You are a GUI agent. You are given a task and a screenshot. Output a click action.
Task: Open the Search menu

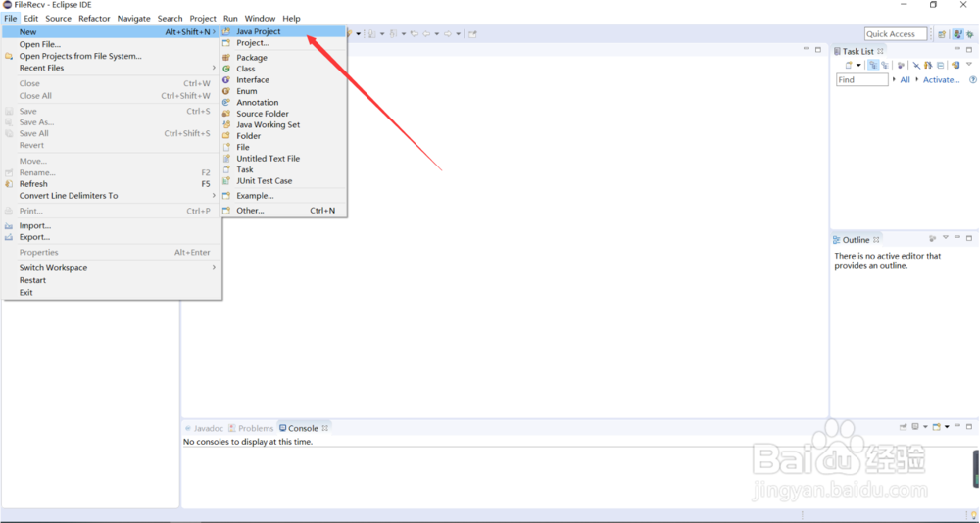pyautogui.click(x=170, y=19)
